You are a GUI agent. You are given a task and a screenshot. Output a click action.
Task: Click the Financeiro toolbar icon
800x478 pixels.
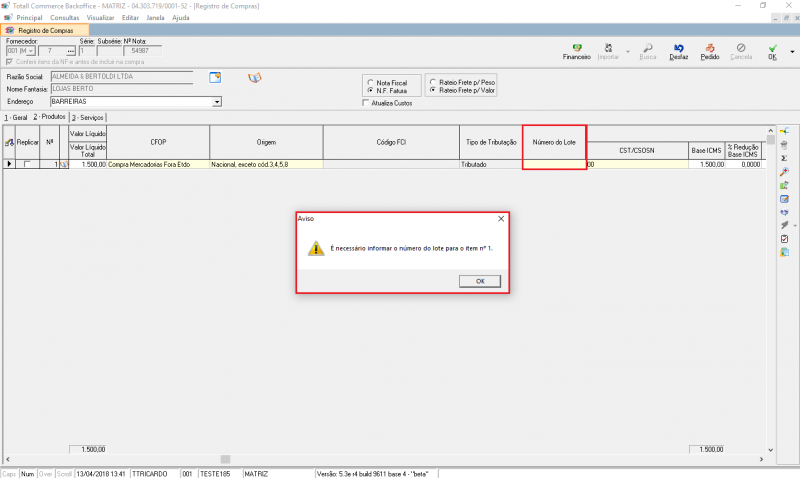[x=576, y=48]
